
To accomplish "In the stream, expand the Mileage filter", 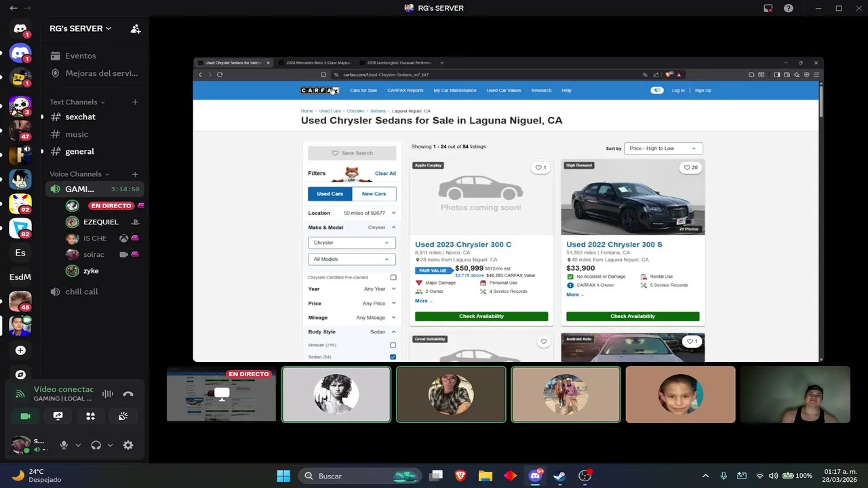I will (352, 317).
